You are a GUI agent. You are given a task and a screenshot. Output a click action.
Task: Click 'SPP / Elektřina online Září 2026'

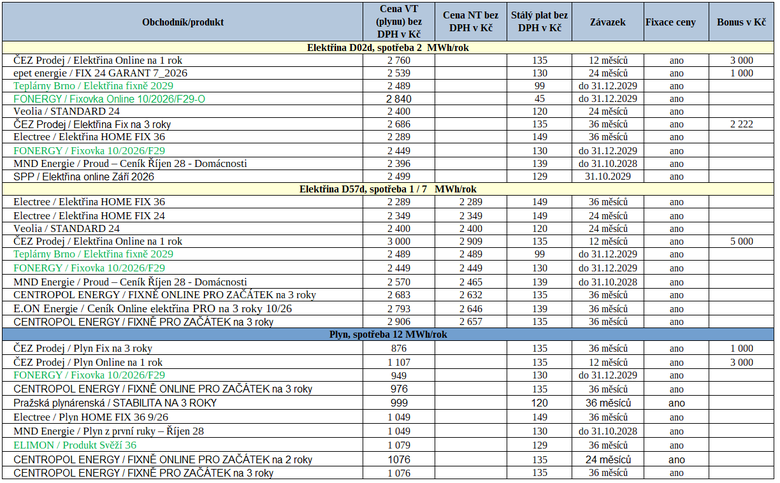tap(84, 177)
